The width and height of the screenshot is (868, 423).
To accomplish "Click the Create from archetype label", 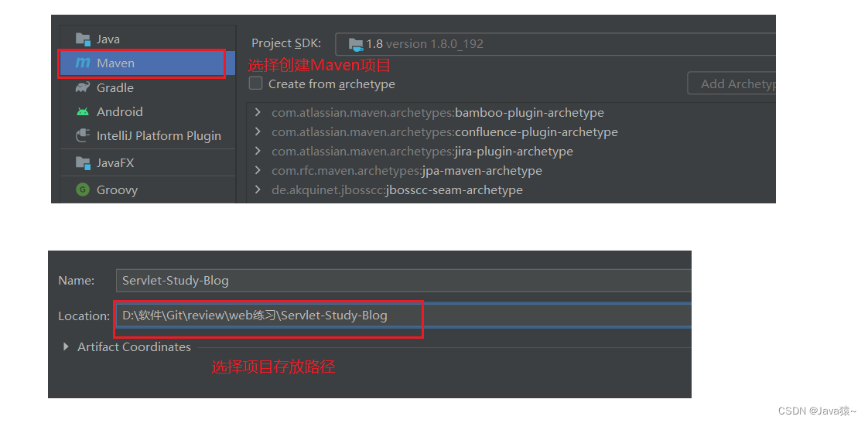I will click(332, 84).
